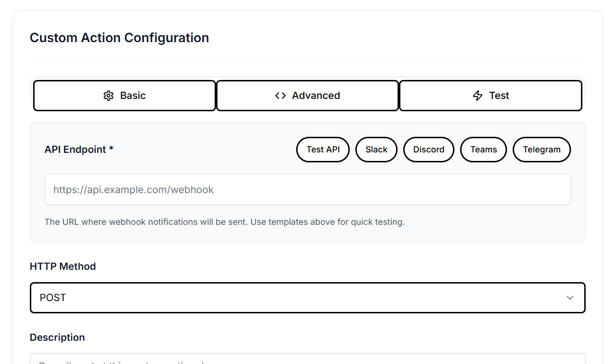Expand the POST method selection list
Screen dimensions: 616x364
(307, 298)
